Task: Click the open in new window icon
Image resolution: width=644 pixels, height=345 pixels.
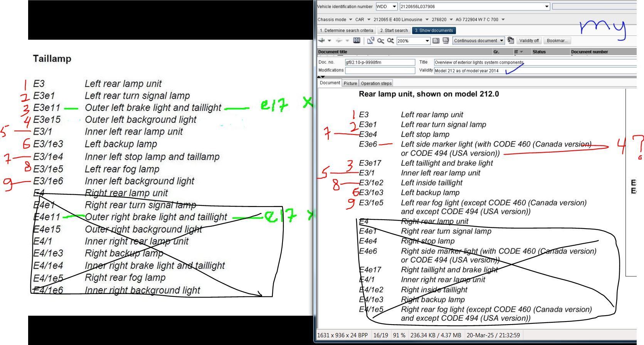Action: [370, 40]
